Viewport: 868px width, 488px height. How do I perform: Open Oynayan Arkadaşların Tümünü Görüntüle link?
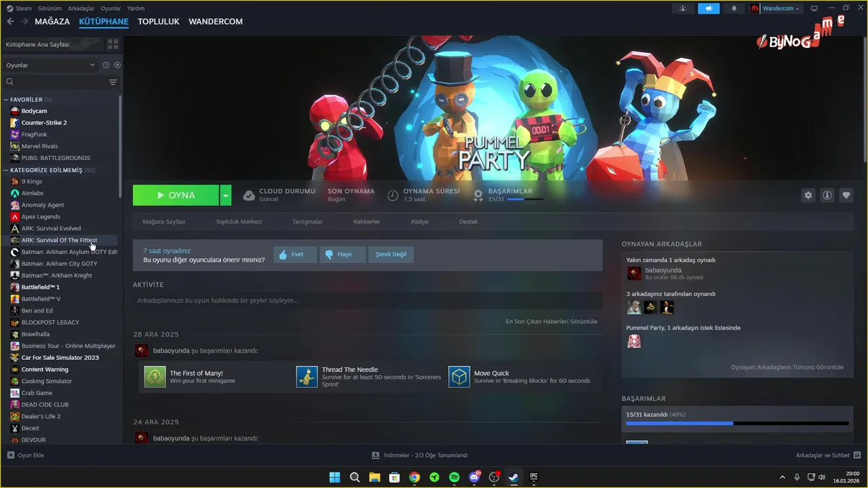787,367
